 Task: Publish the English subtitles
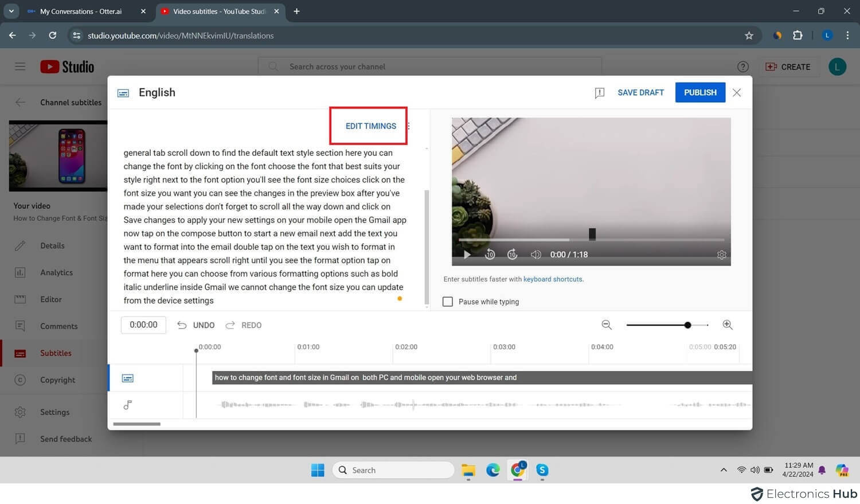click(699, 92)
